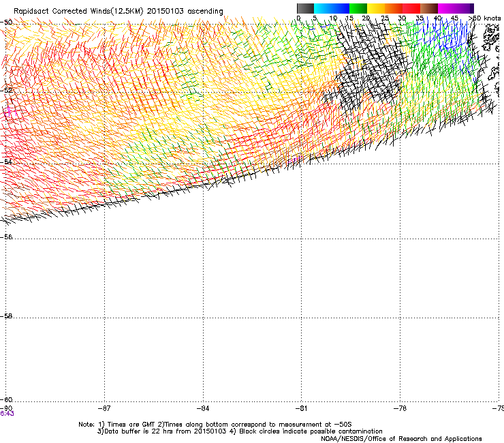Screen dimensions: 504x443
Task: Click the legend label '10'
Action: (x=333, y=18)
